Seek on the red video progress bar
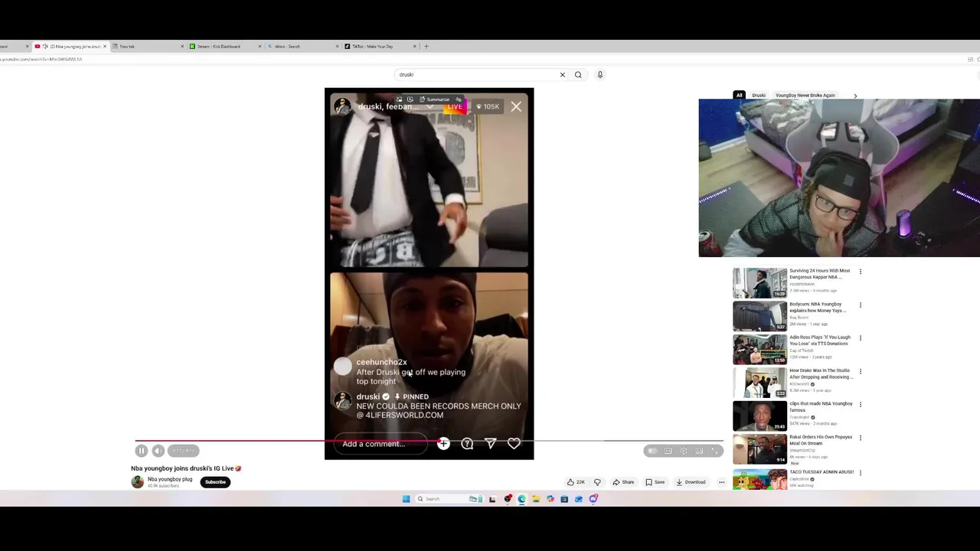The image size is (980, 551). coord(429,441)
